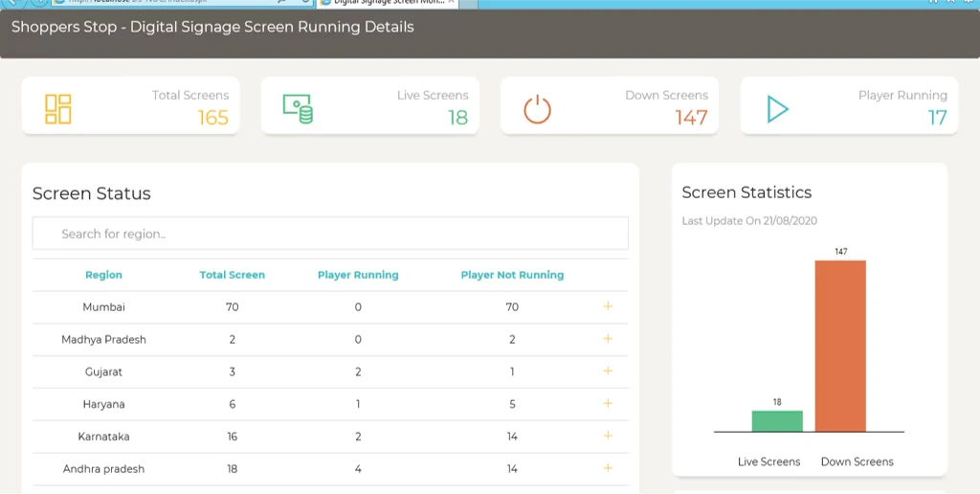Select the Gujarat region cell
Screen dimensions: 980x494
(x=103, y=372)
